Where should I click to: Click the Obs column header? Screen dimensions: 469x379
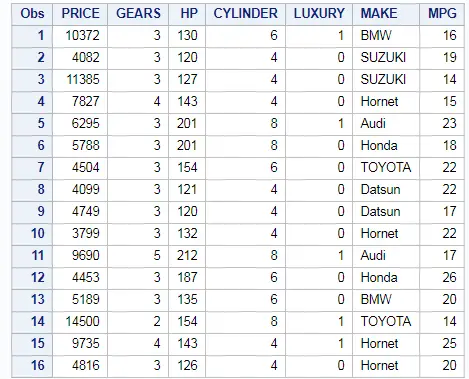click(x=32, y=14)
